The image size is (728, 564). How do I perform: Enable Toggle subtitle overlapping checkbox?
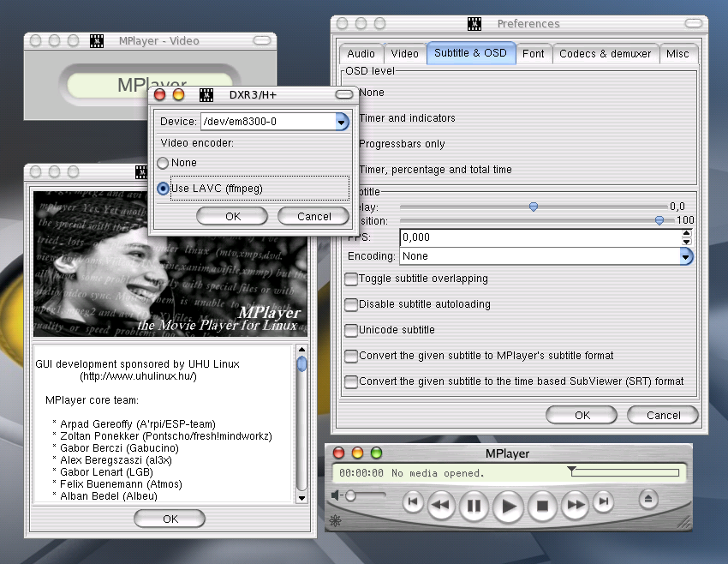point(351,279)
